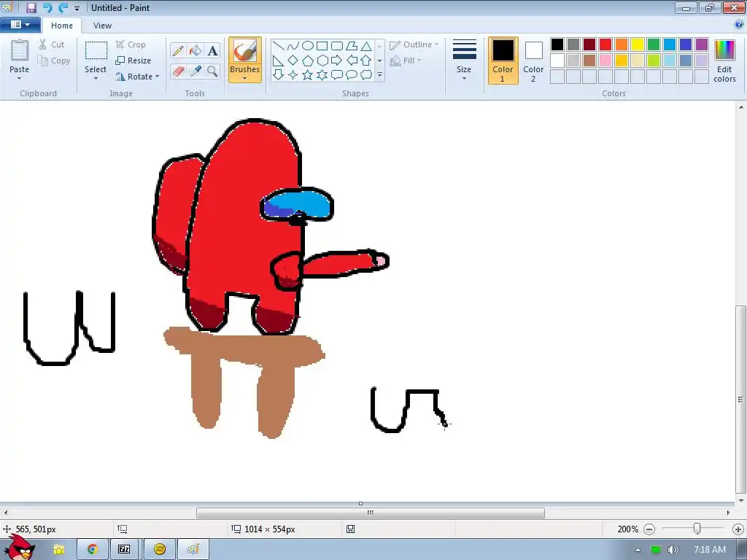
Task: Click the Save icon in title bar
Action: (31, 7)
